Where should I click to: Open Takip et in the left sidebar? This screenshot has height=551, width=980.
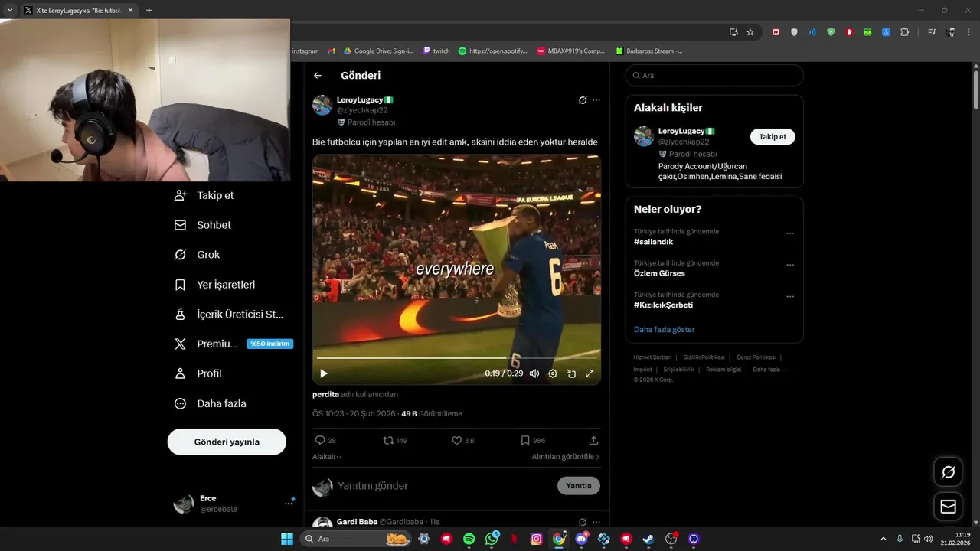pyautogui.click(x=204, y=195)
